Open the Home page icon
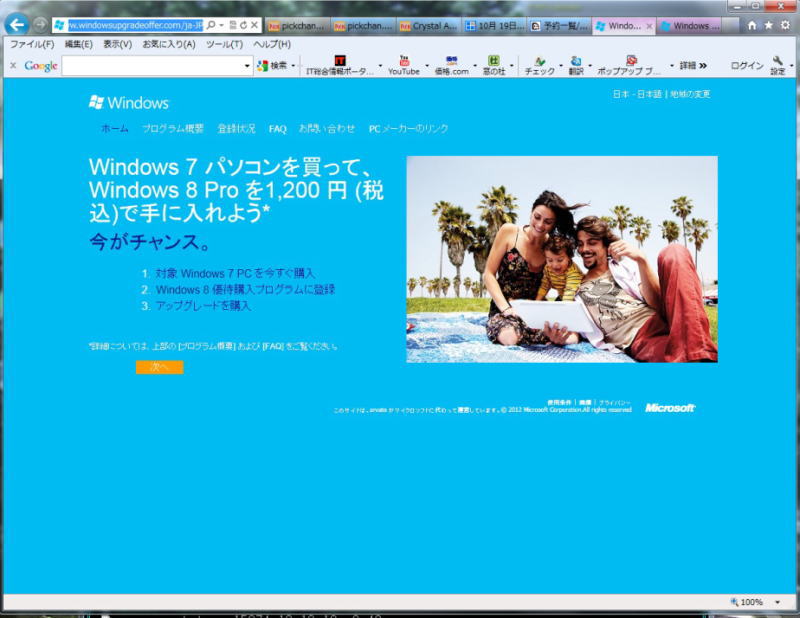 click(x=752, y=25)
